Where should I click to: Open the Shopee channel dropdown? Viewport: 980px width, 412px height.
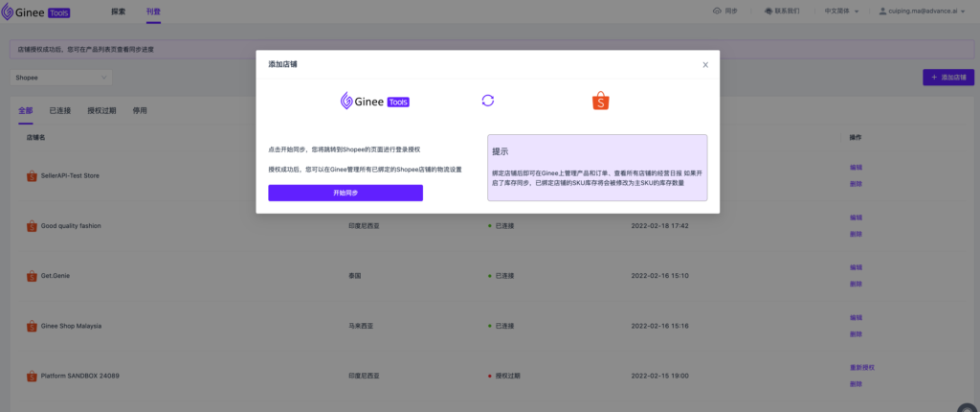pos(61,77)
